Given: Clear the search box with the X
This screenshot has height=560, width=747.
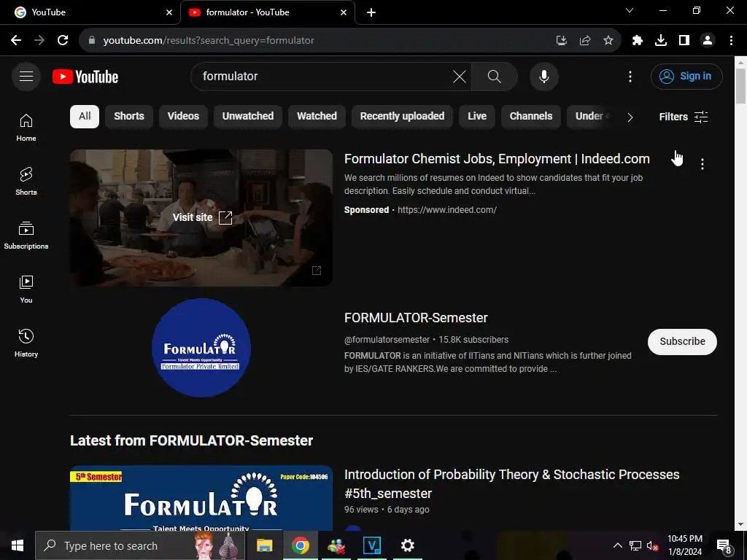Looking at the screenshot, I should pyautogui.click(x=460, y=76).
